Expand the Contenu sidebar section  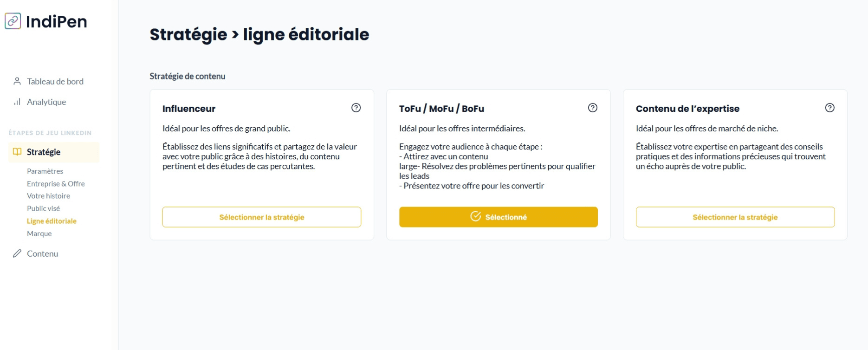coord(43,253)
